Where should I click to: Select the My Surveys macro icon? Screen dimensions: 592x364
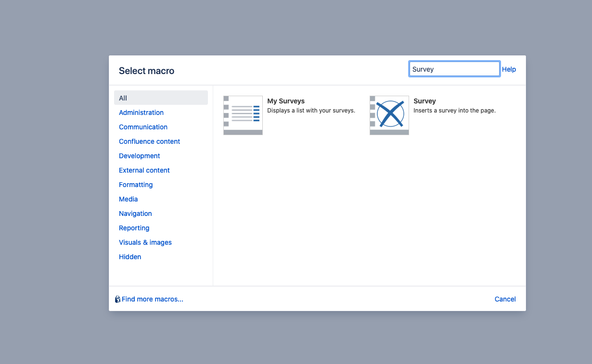coord(243,115)
